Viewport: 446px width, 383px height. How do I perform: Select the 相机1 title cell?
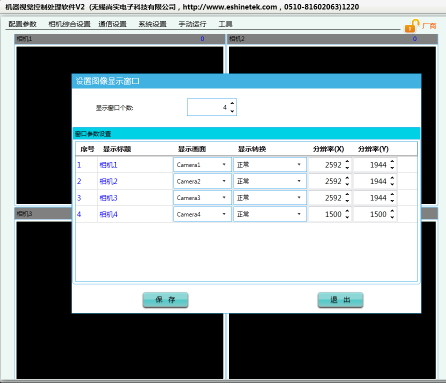click(135, 165)
